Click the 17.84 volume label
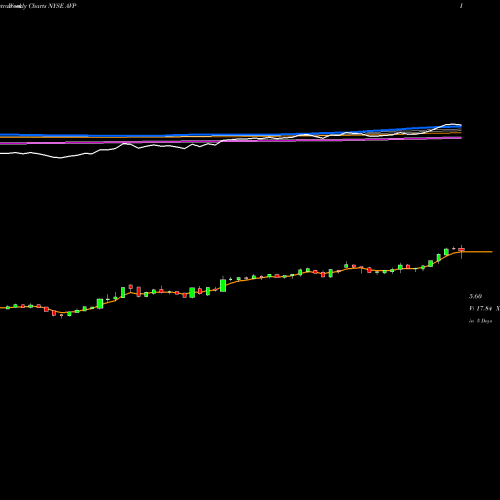Viewport: 500px width, 500px height. pos(481,309)
